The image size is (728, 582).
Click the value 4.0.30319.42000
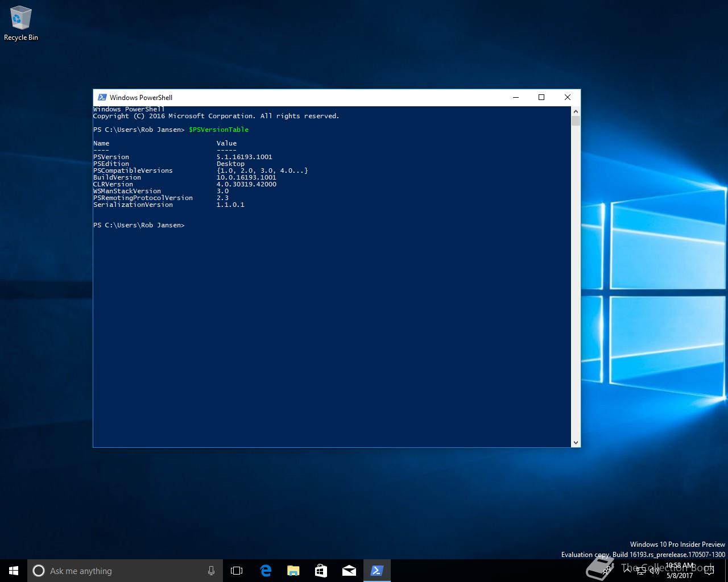click(x=246, y=184)
